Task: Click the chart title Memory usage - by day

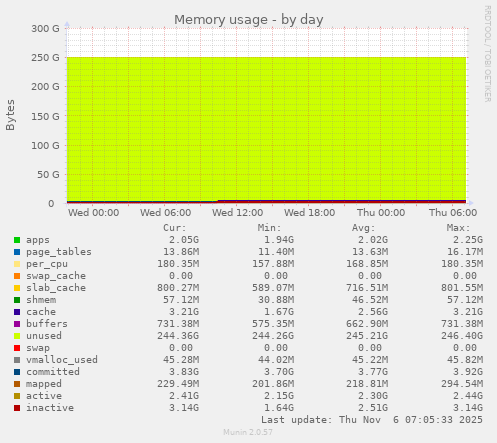Action: click(249, 20)
